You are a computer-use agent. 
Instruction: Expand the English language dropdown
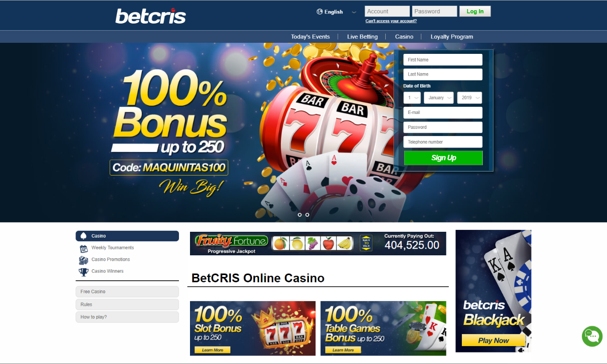(x=337, y=12)
